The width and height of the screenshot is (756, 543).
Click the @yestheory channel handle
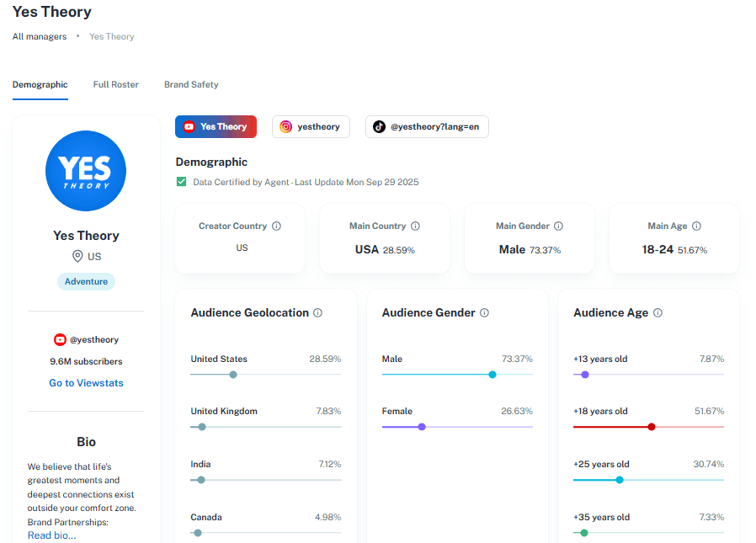94,340
